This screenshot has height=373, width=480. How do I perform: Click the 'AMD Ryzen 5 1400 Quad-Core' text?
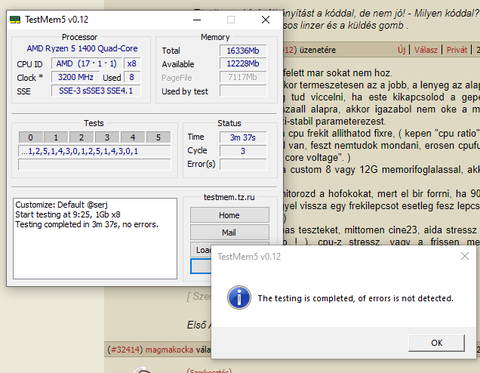82,49
